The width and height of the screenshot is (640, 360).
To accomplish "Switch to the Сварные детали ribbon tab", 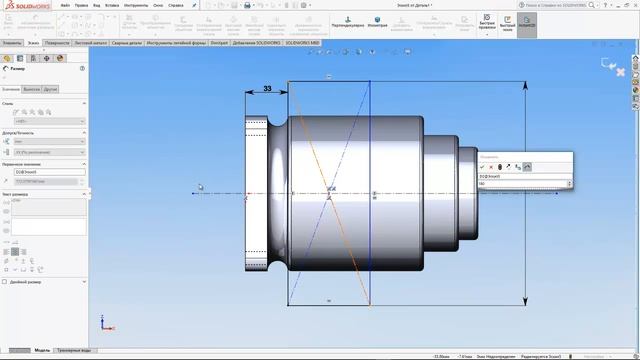I will (x=127, y=43).
